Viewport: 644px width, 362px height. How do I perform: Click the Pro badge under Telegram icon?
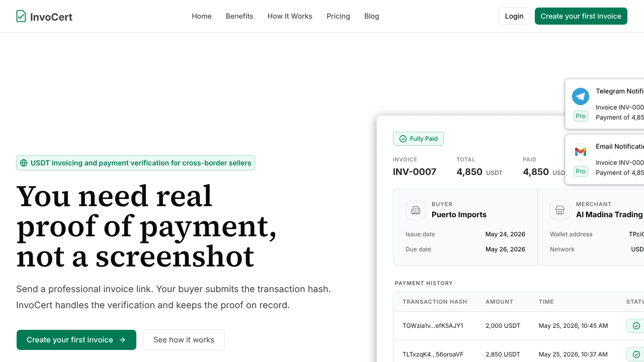point(581,116)
